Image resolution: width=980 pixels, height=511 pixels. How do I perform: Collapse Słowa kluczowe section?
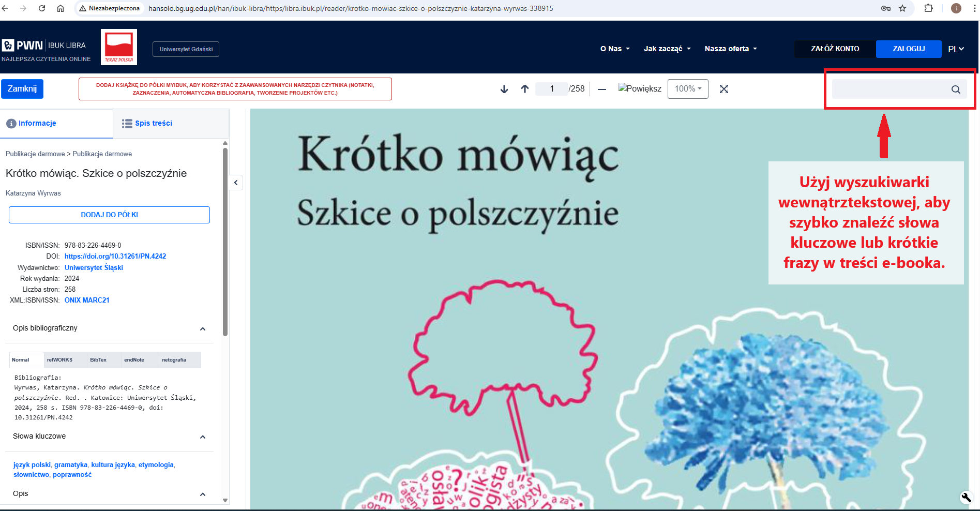point(203,437)
